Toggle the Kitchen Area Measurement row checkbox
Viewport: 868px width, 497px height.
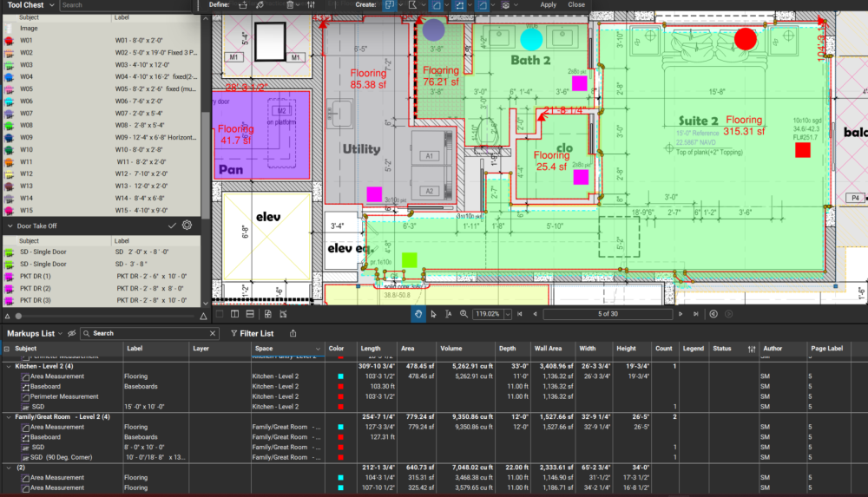pyautogui.click(x=25, y=377)
